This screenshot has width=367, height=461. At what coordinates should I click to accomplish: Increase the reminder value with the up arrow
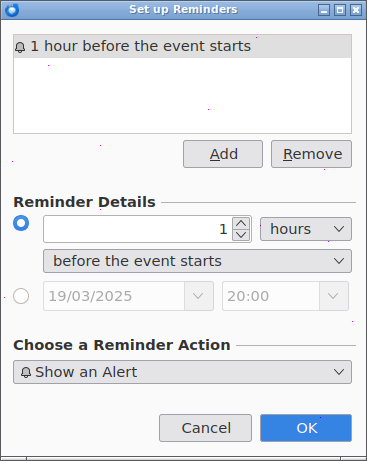point(241,223)
